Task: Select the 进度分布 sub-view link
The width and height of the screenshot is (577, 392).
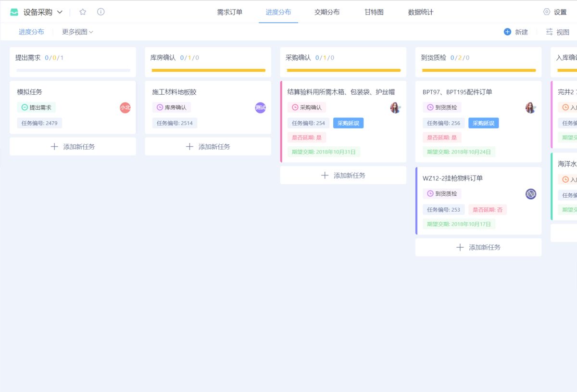Action: 31,32
